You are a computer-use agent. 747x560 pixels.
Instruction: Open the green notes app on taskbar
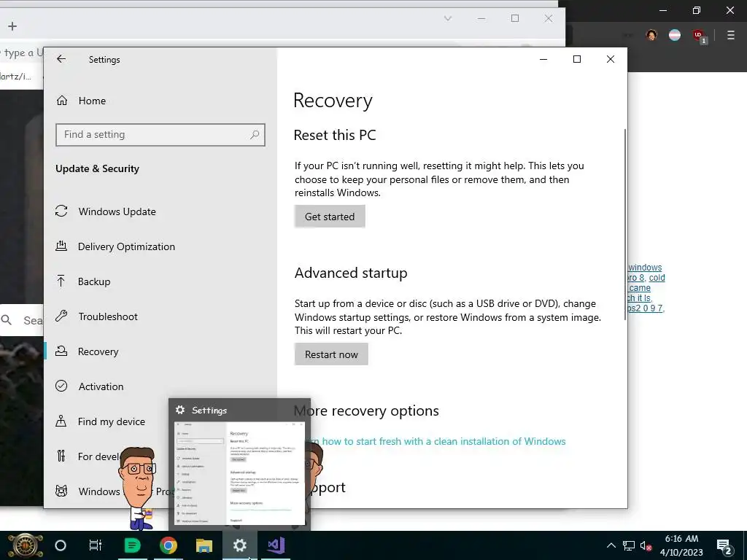[x=133, y=545]
